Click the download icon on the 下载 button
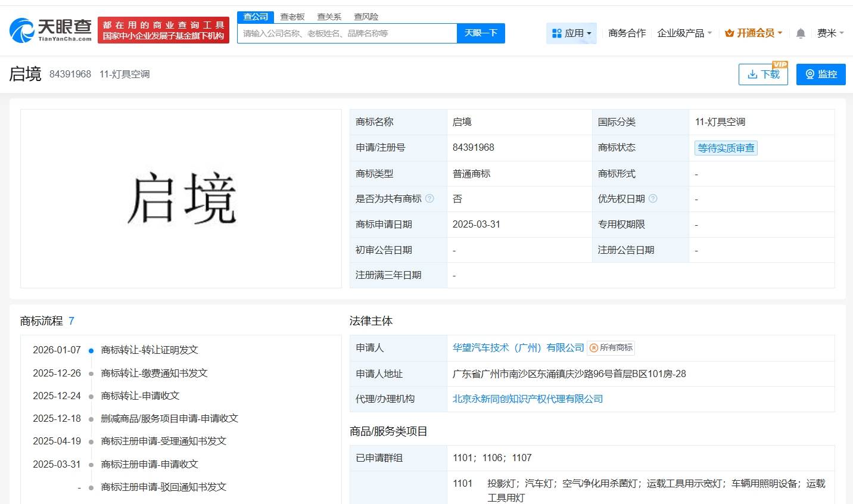The width and height of the screenshot is (853, 504). pyautogui.click(x=752, y=74)
